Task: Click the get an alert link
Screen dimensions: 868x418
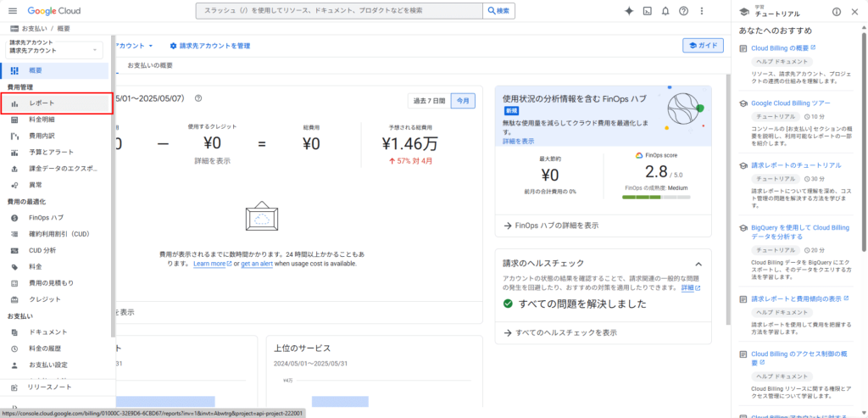Action: [257, 264]
